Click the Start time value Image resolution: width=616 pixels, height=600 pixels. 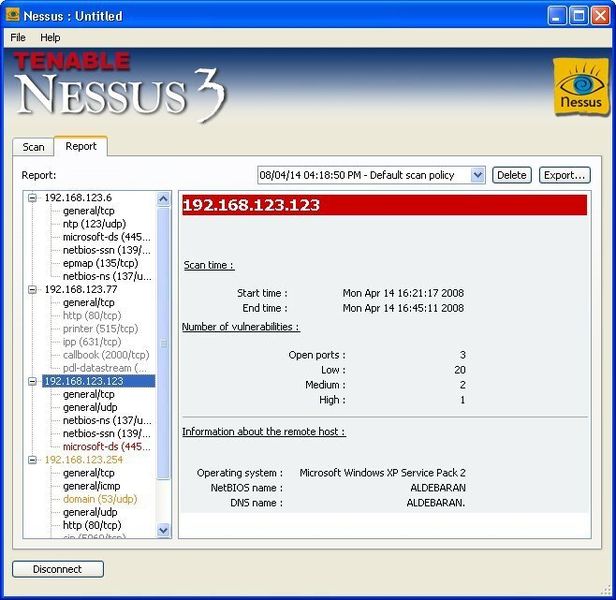[403, 293]
